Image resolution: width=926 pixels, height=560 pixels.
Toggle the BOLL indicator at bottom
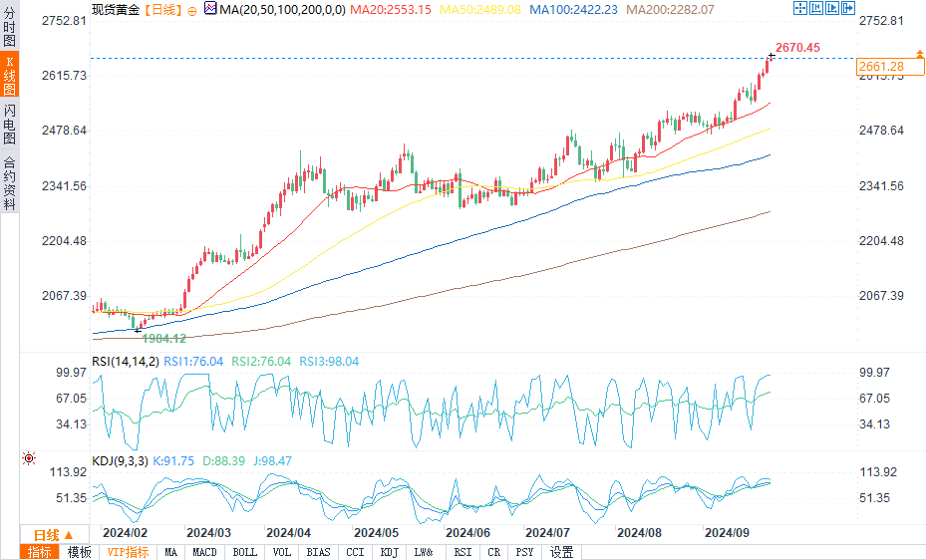point(244,552)
